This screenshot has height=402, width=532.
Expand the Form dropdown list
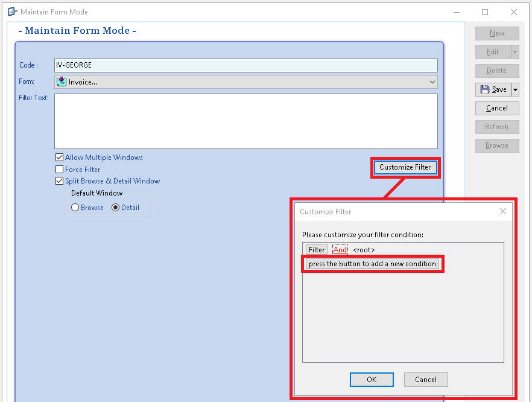click(x=432, y=82)
